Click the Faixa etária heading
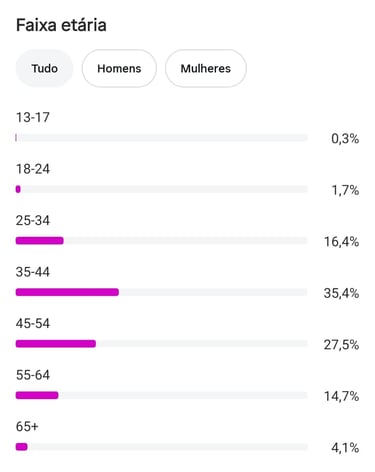Image resolution: width=375 pixels, height=472 pixels. (61, 25)
